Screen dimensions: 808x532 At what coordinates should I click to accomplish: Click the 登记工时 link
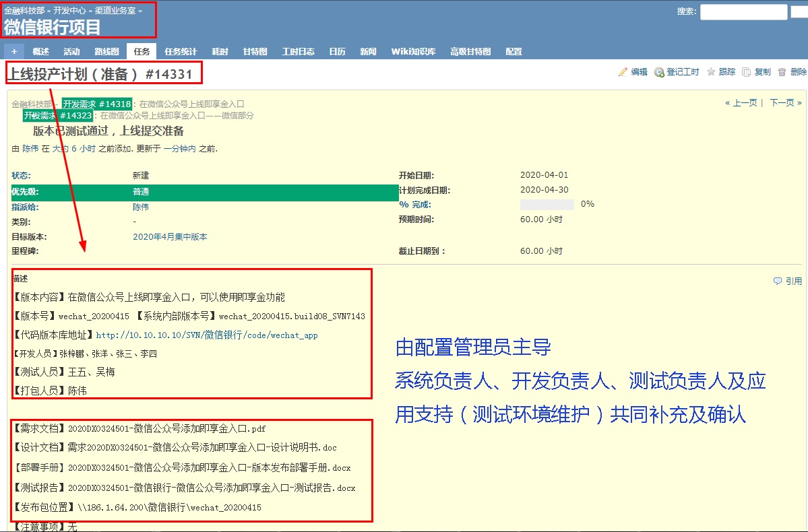pyautogui.click(x=683, y=72)
